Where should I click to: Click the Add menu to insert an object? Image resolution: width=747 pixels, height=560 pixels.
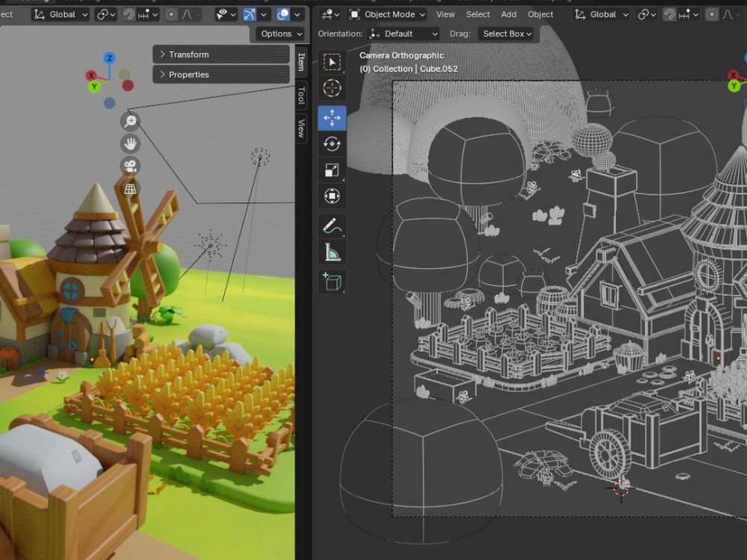[x=509, y=14]
